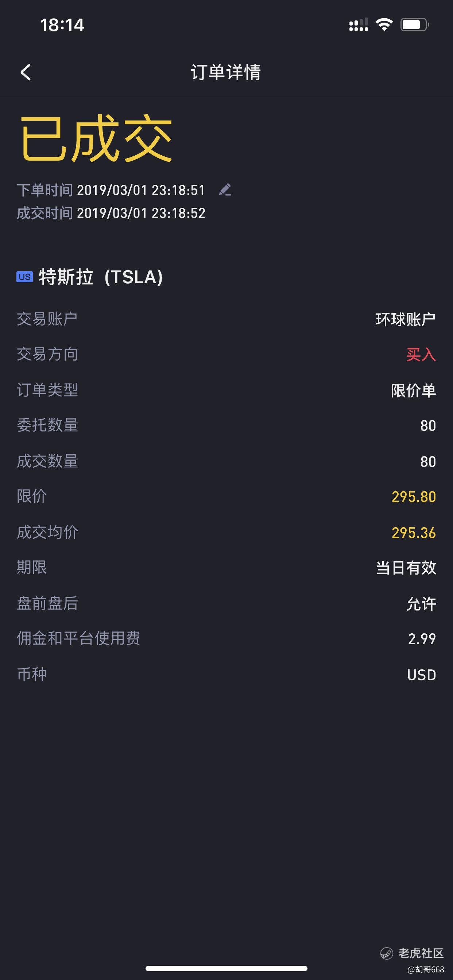The height and width of the screenshot is (980, 453).
Task: Tap the USD currency value
Action: coord(421,675)
